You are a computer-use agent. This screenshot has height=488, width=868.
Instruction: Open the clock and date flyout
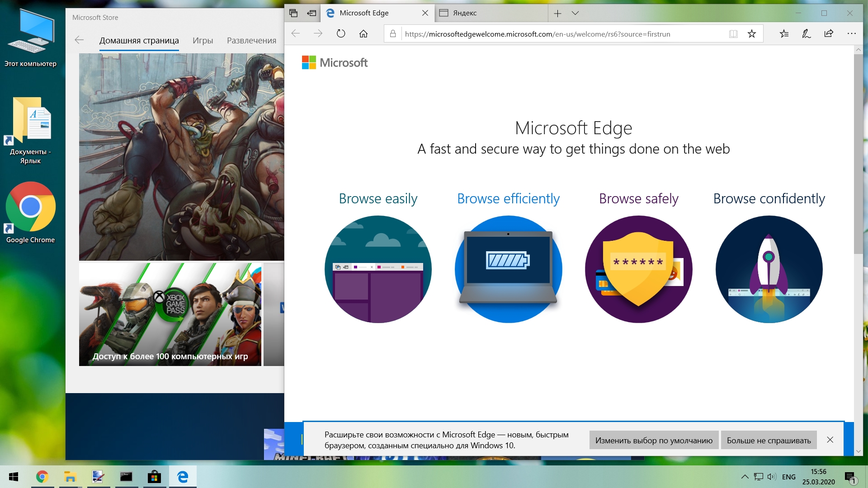click(818, 477)
